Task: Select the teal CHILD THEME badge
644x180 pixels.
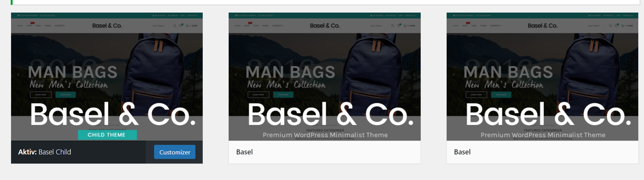Action: [107, 135]
